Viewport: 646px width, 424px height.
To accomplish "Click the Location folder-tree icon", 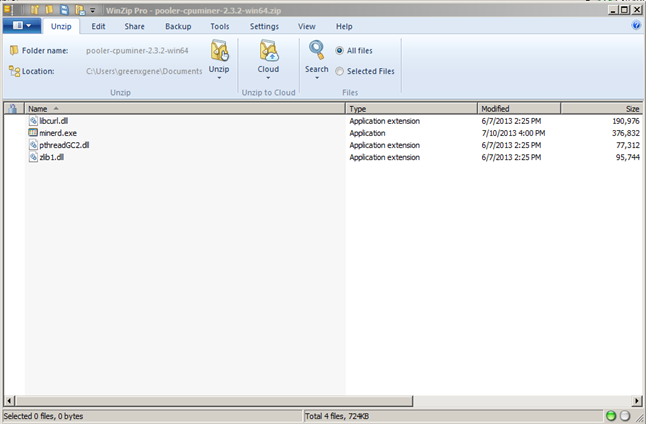I will (x=14, y=71).
